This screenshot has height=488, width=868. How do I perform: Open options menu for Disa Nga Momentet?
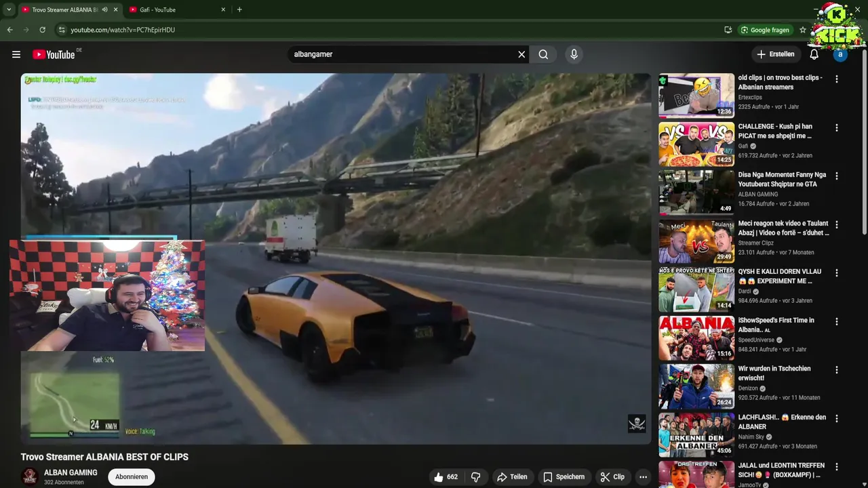837,176
